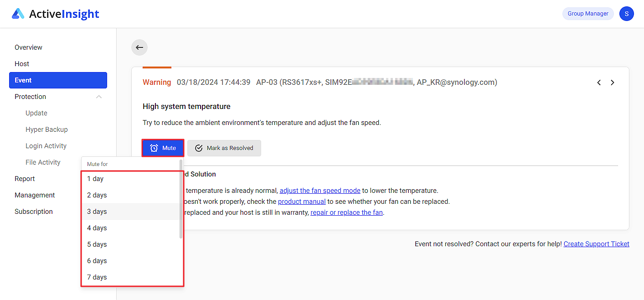
Task: Click the alarm clock icon on the Mute button
Action: coord(154,148)
